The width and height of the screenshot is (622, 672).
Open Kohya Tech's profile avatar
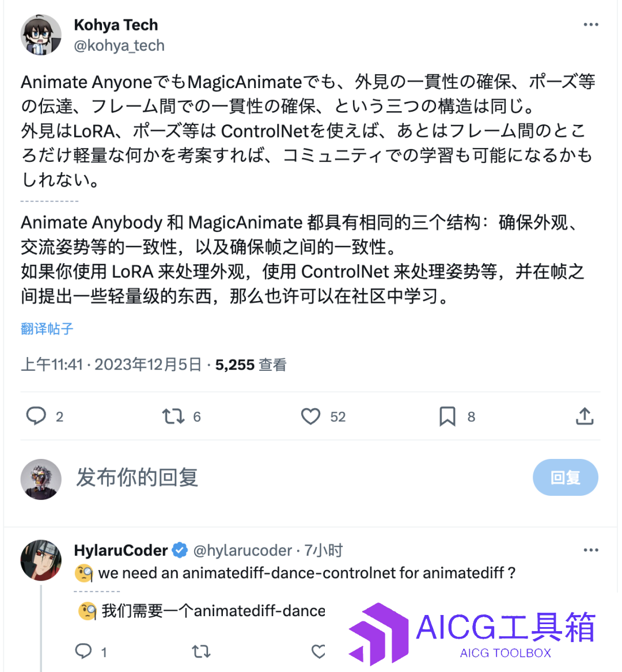click(41, 35)
